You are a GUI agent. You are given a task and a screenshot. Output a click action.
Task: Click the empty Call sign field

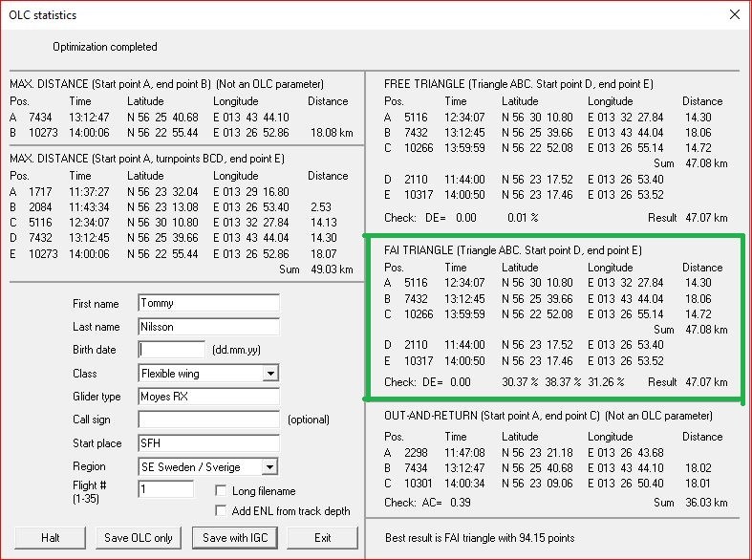click(208, 420)
